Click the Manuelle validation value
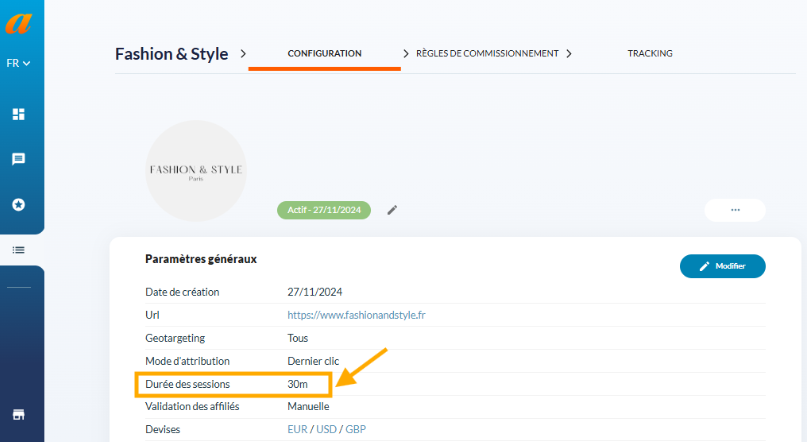807x442 pixels. [x=308, y=406]
